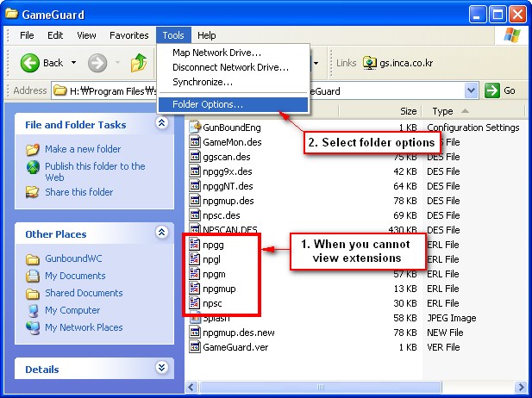
Task: Click the horizontal scrollbar thumb
Action: tap(321, 387)
